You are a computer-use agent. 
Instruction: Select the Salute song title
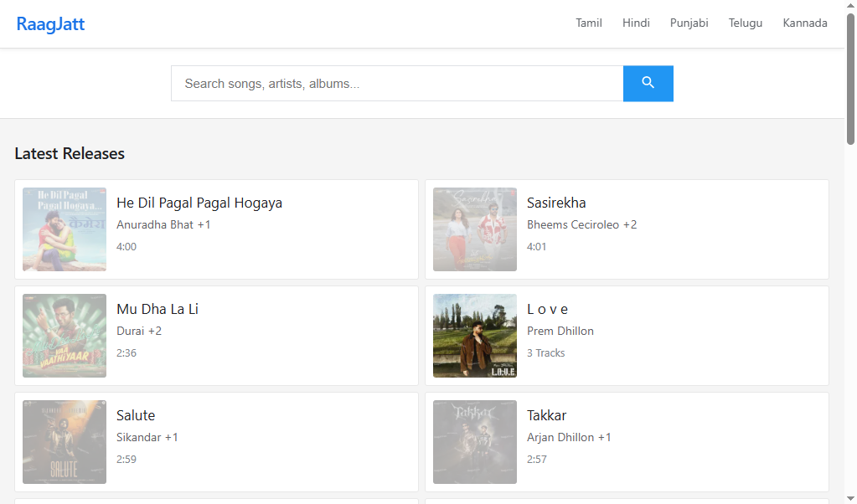click(x=136, y=415)
